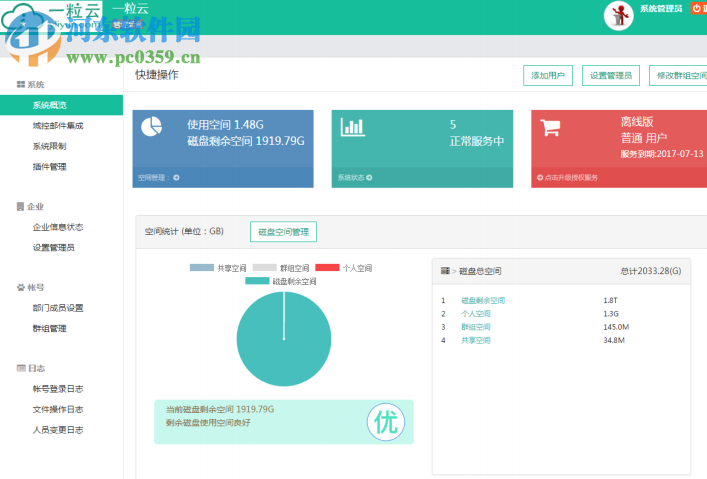
Task: Click the 修改群组空间 quick action button
Action: 678,75
